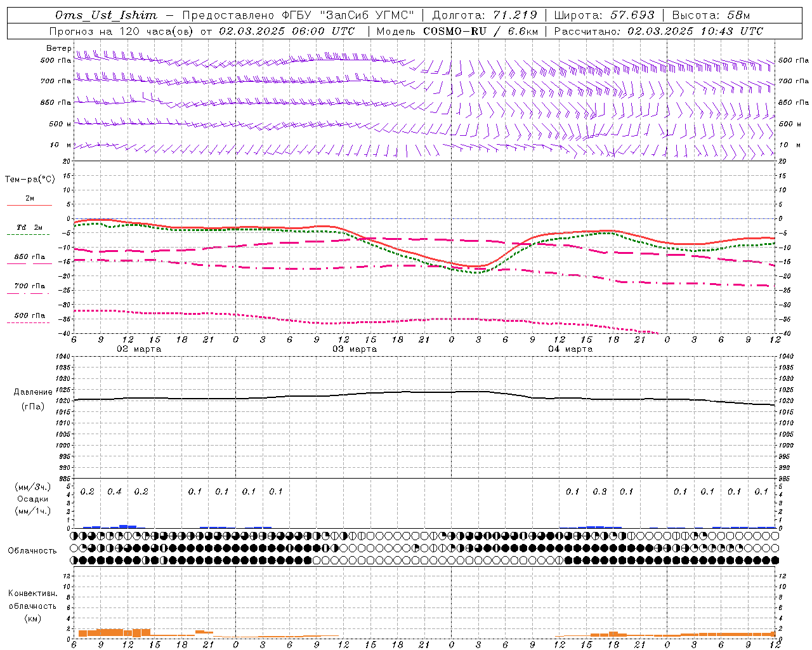Click the Долгота: 71.219 longitude value
Screen dimensions: 812x650
(485, 15)
